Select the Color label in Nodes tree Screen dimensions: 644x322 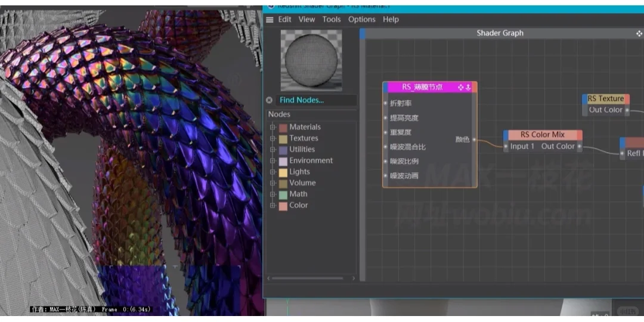298,205
